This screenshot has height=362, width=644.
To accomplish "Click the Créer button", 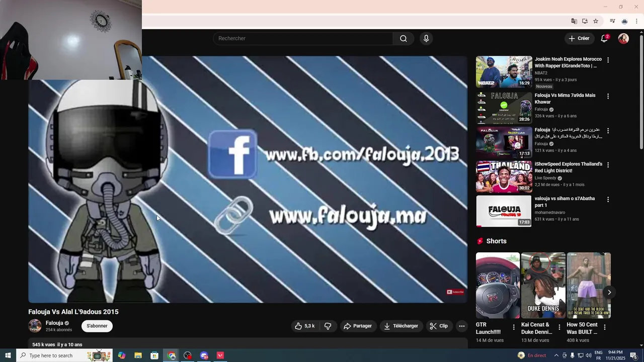I will pyautogui.click(x=579, y=39).
